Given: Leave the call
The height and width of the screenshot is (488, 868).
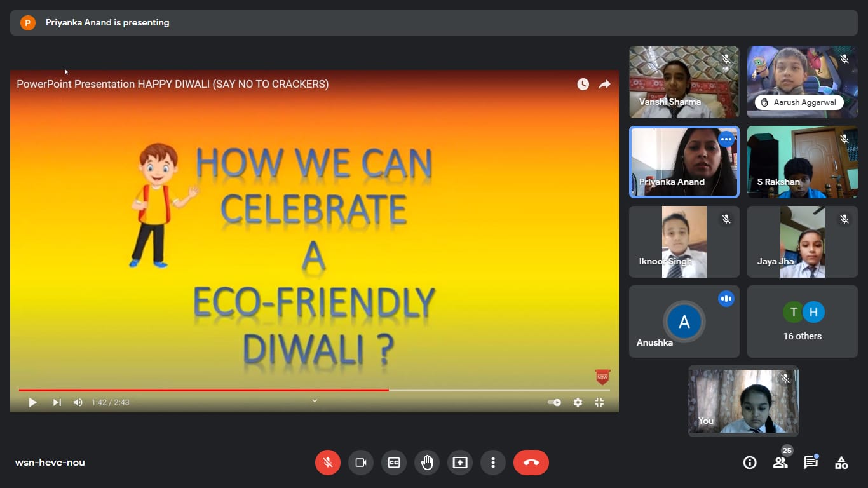Looking at the screenshot, I should [x=531, y=463].
